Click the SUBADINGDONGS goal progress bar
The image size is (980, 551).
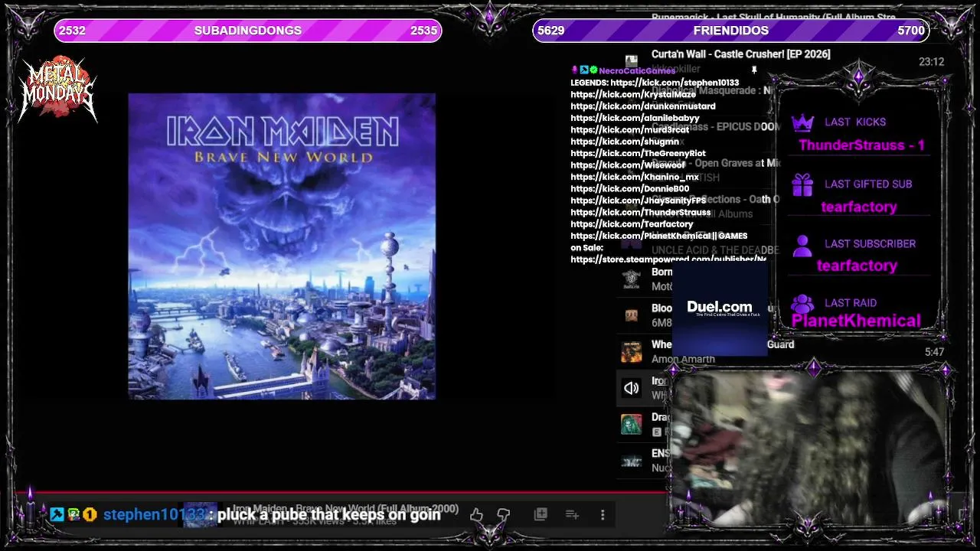tap(248, 31)
